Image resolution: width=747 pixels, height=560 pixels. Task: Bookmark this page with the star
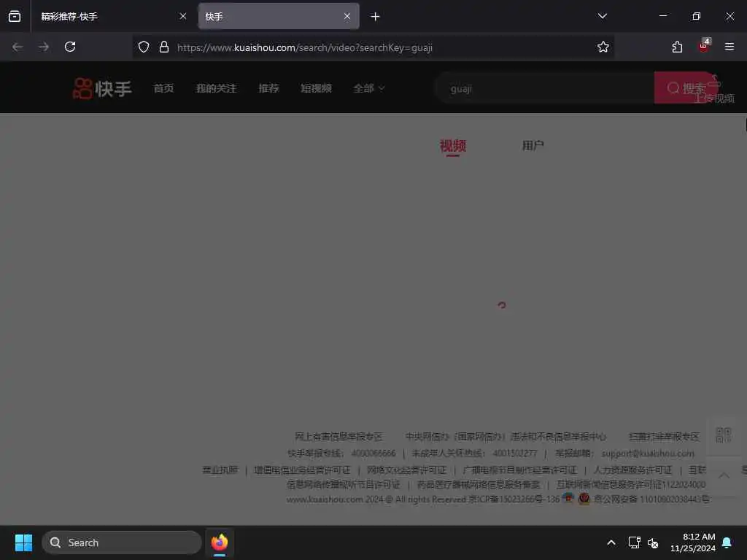603,47
